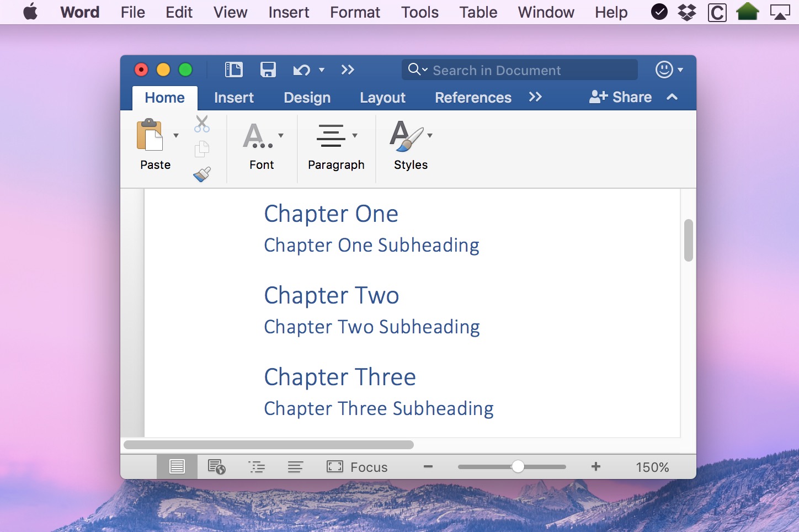Click the green house menu bar icon

coord(748,12)
